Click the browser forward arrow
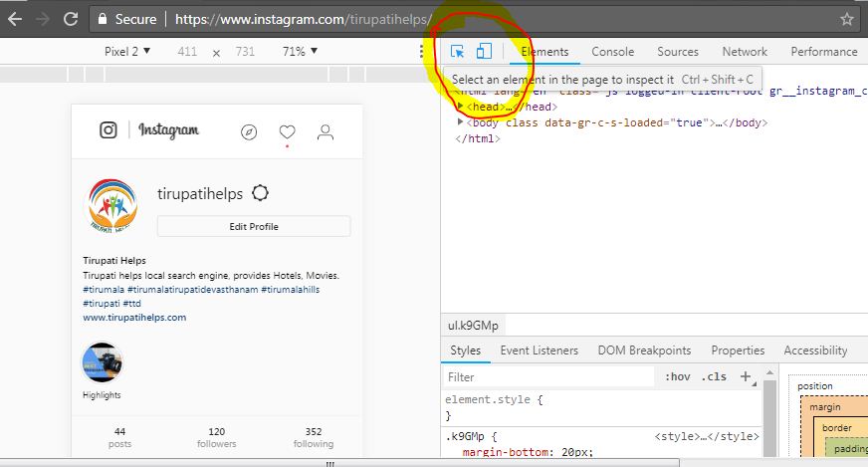 [x=42, y=19]
